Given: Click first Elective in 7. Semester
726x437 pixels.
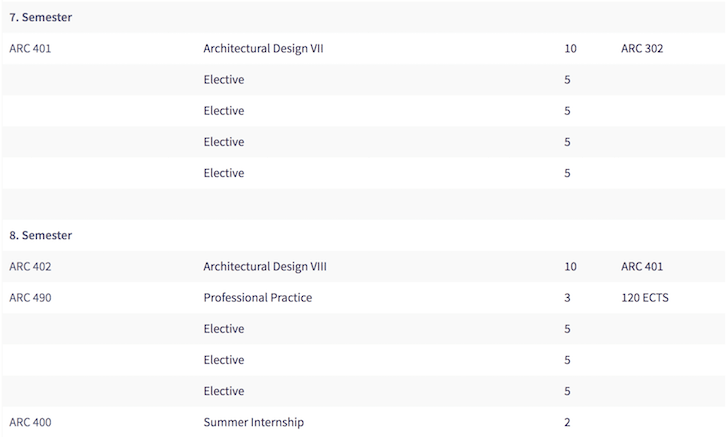Looking at the screenshot, I should [x=224, y=79].
